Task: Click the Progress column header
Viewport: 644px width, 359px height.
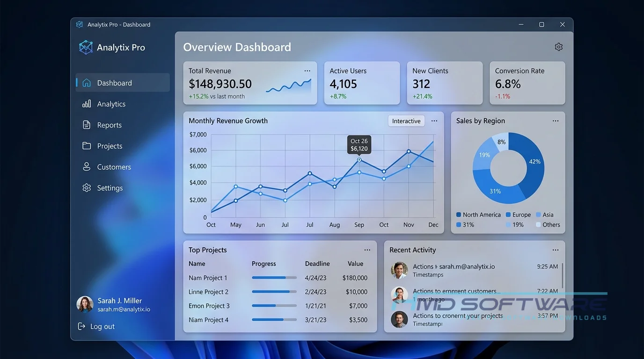Action: 264,264
